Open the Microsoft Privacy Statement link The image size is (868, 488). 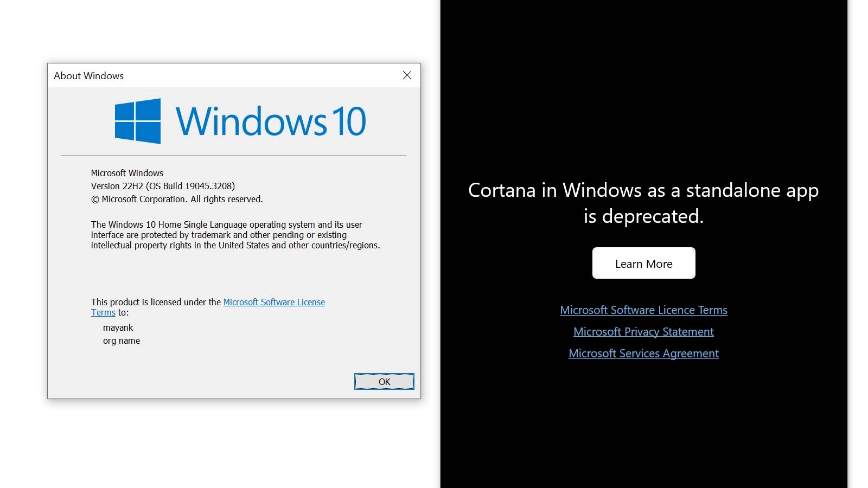[643, 332]
